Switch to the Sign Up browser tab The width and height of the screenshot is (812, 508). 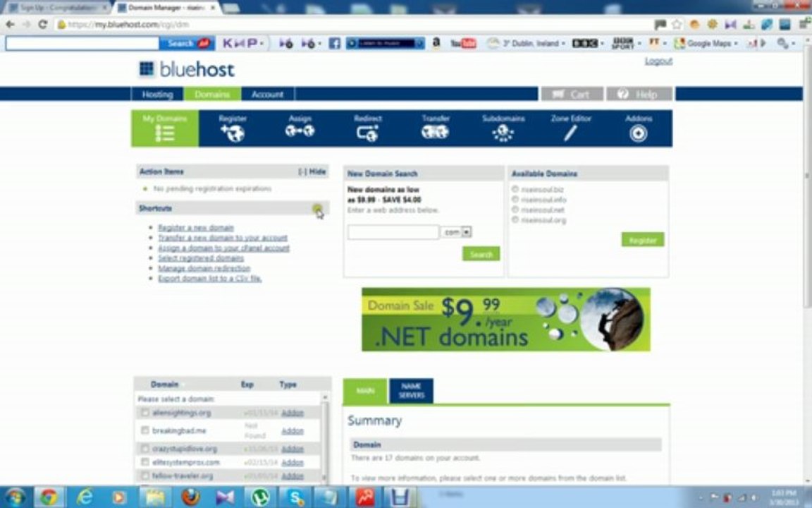[57, 8]
